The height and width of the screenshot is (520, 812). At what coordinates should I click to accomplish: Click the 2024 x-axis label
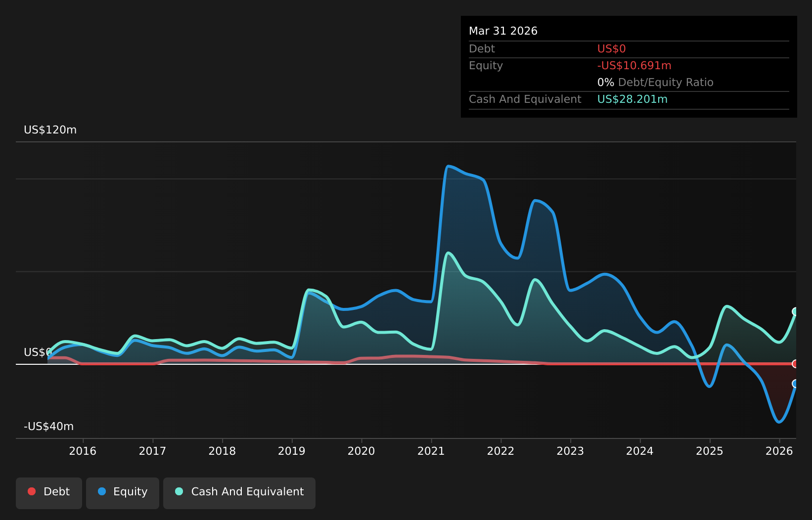[x=640, y=451]
